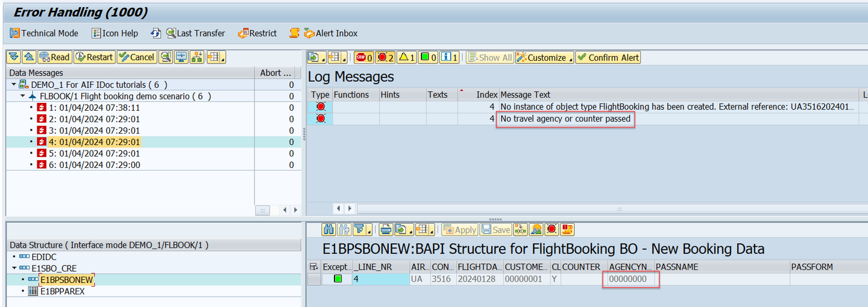Open the layout dropdown in data toolbar
868x307 pixels.
click(425, 229)
